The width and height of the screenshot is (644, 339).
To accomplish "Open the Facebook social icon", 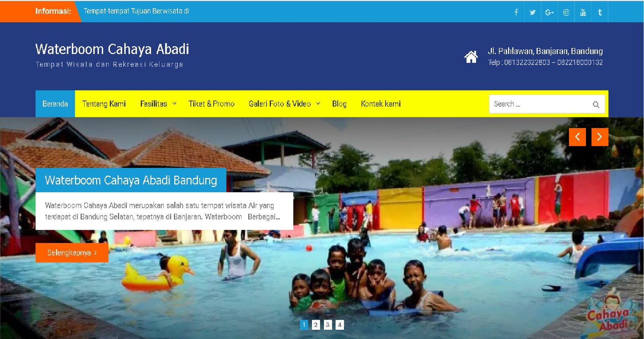I will pos(516,12).
